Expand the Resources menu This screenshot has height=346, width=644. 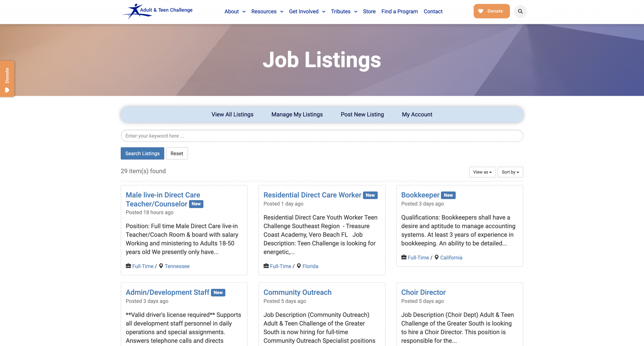point(267,11)
